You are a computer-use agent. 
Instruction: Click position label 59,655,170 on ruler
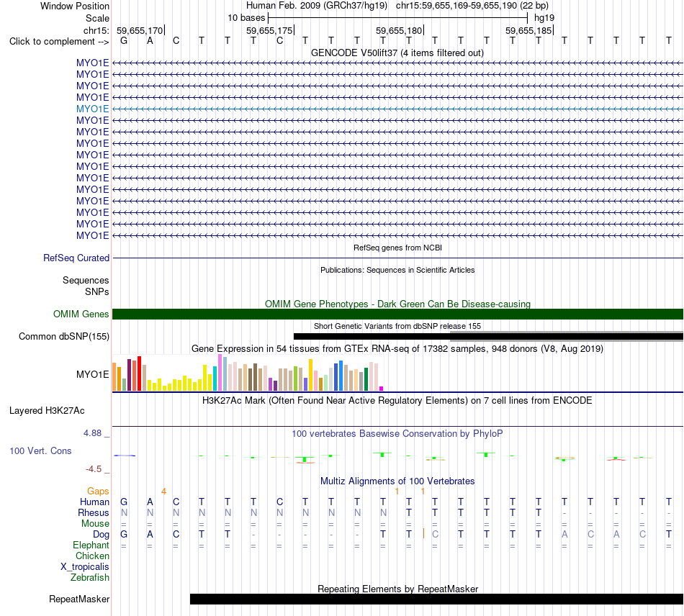140,30
